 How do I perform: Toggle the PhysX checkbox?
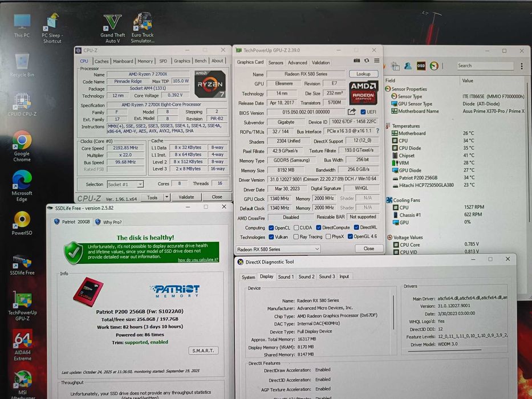pos(328,237)
